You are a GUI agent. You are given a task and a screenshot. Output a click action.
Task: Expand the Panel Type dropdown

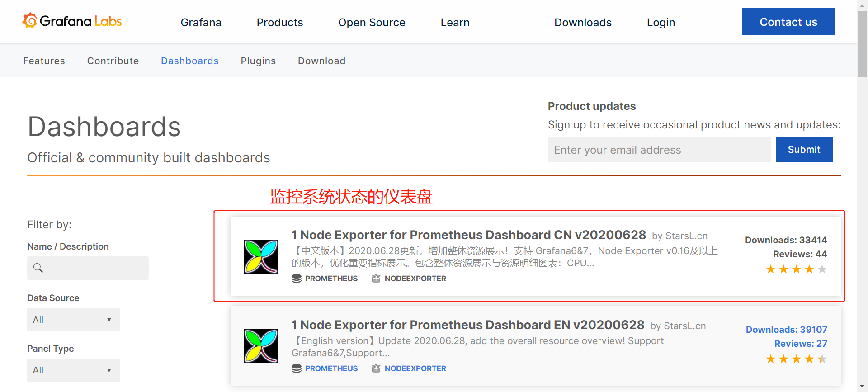tap(74, 370)
